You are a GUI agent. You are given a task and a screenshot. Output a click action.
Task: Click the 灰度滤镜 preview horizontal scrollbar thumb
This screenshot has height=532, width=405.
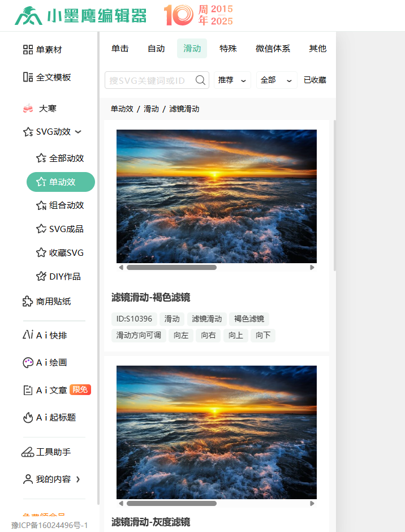click(x=171, y=504)
